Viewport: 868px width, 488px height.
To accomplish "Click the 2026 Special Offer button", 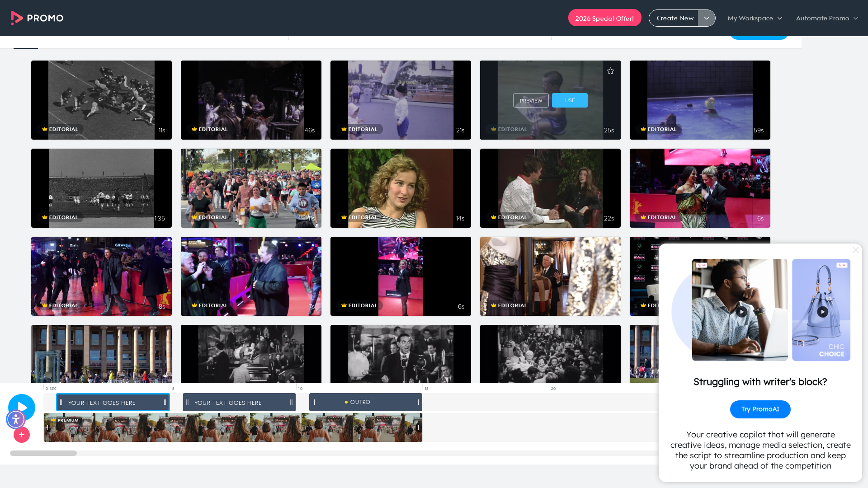I will [x=604, y=18].
